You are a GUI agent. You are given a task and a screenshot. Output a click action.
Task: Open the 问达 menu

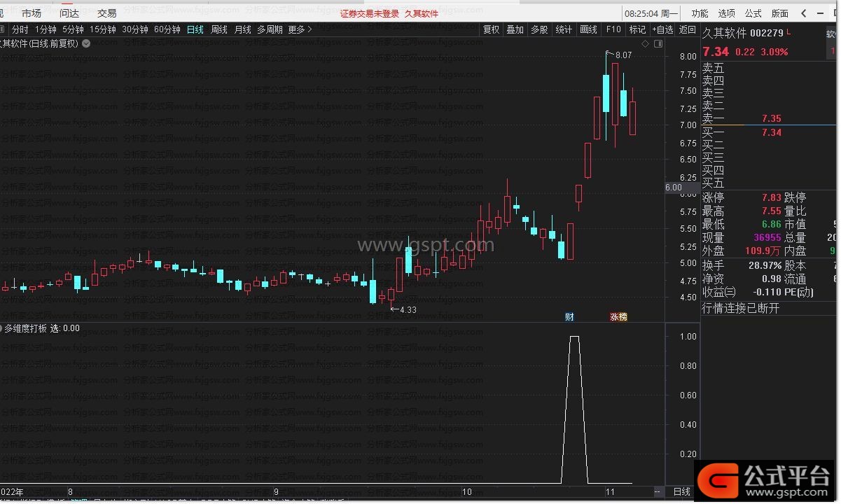pos(69,13)
